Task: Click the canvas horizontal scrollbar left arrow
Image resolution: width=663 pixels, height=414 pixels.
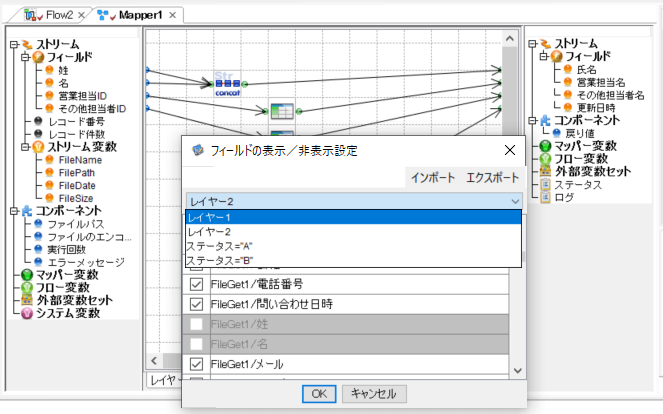Action: point(153,361)
